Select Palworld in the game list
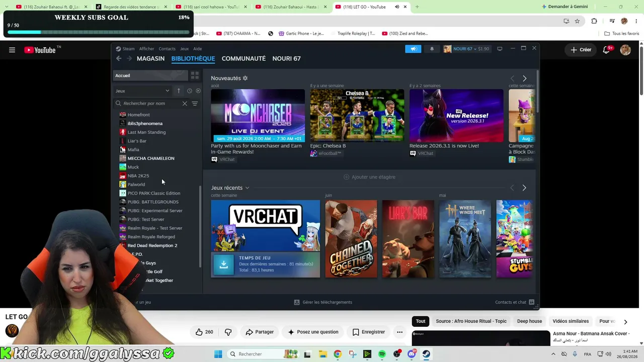Image resolution: width=644 pixels, height=362 pixels. (x=136, y=185)
